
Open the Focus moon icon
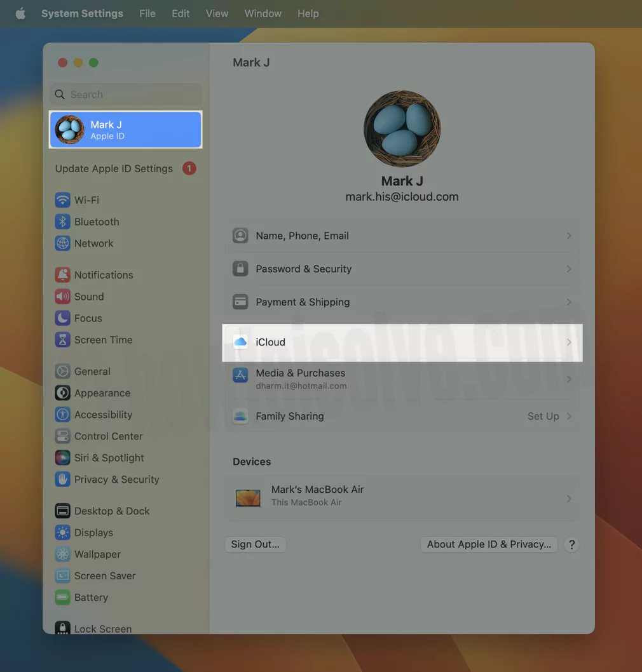(x=63, y=318)
